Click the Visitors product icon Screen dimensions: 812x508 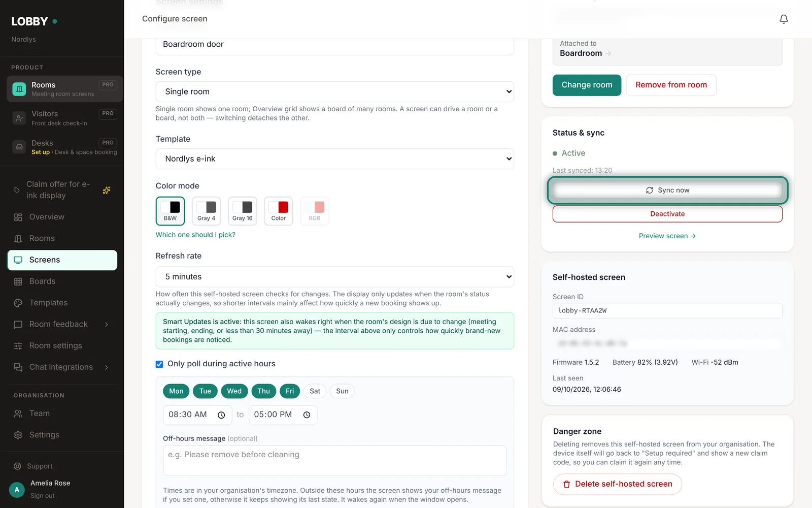coord(19,118)
